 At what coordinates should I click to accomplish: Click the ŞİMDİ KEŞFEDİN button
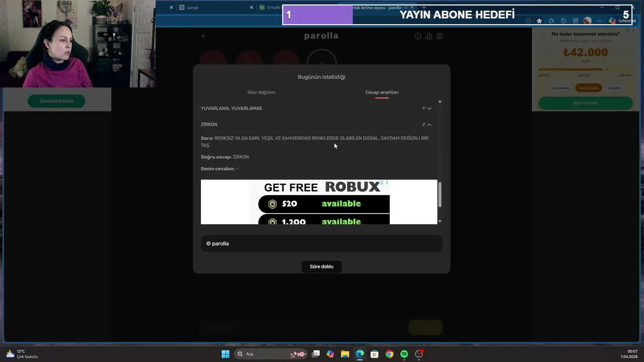(x=56, y=101)
